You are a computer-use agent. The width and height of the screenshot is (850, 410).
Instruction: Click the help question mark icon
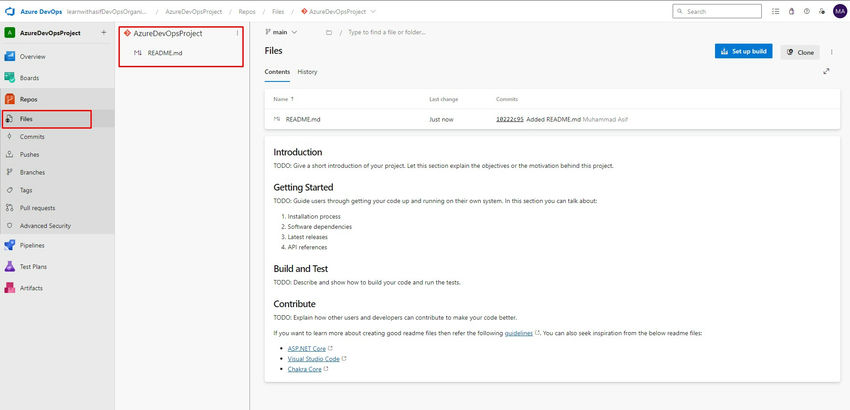[806, 12]
